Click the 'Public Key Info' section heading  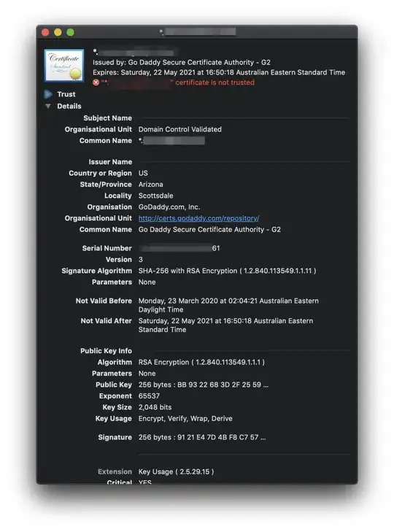(x=107, y=351)
